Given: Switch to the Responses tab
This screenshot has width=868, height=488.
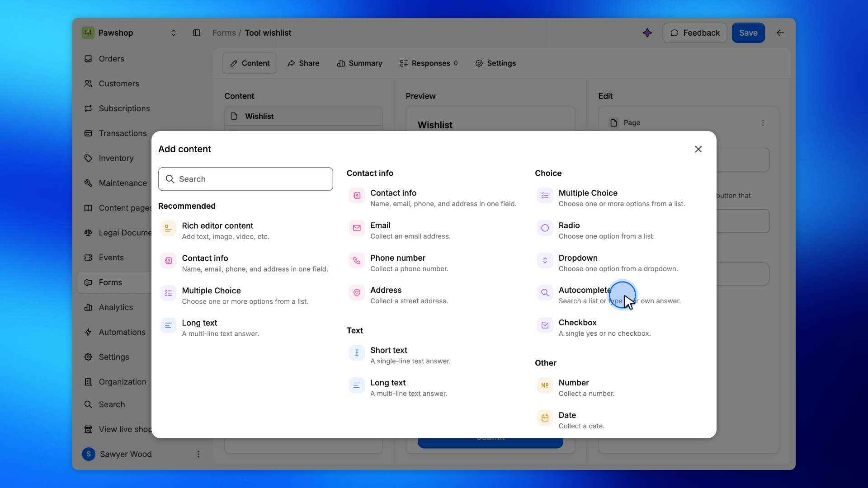Looking at the screenshot, I should 429,63.
